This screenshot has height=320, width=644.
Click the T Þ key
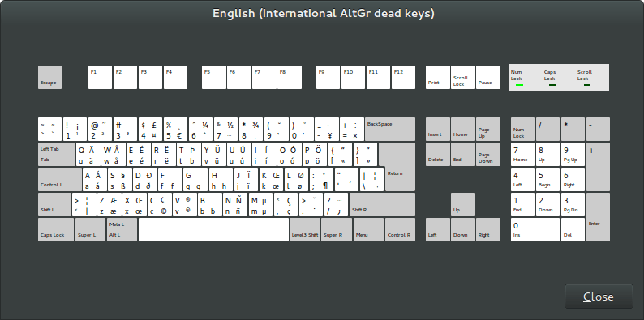pos(189,154)
